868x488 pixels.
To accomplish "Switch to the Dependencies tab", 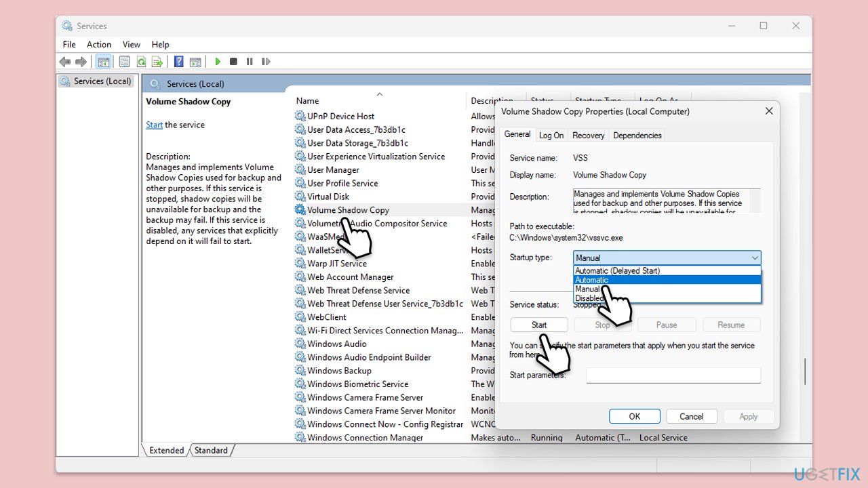I will [637, 136].
